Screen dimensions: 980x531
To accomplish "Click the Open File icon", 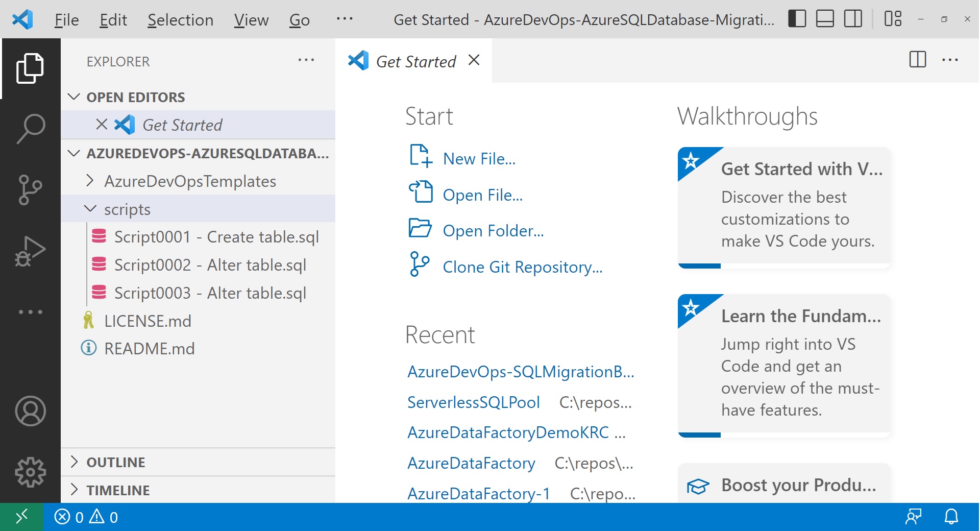I will [x=421, y=192].
